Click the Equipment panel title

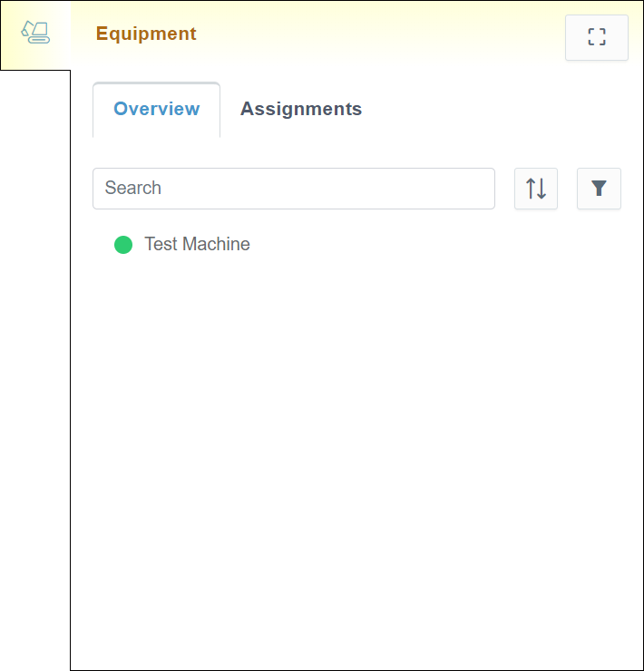pos(146,34)
